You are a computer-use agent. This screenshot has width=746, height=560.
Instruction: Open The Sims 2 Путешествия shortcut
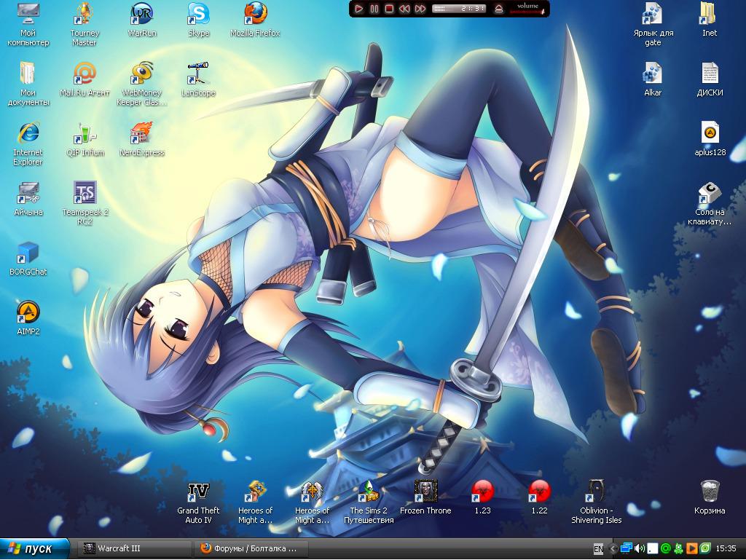click(x=369, y=492)
